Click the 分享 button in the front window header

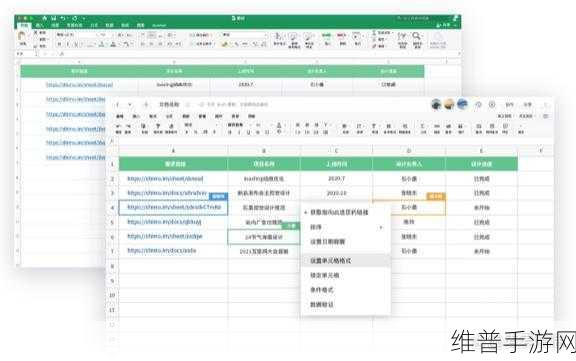click(x=527, y=105)
